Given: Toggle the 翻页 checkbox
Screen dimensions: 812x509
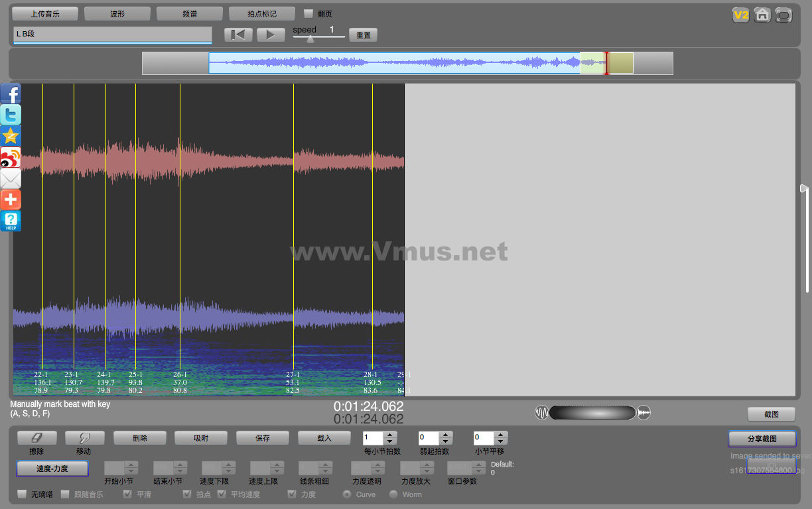Looking at the screenshot, I should pyautogui.click(x=308, y=13).
